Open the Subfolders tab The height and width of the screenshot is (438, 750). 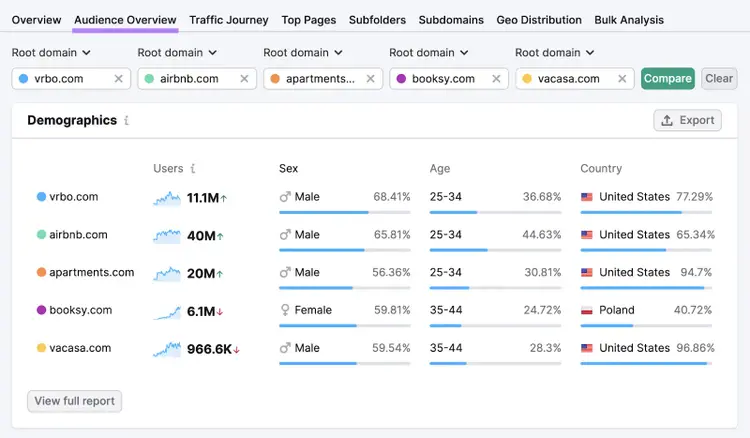[377, 20]
